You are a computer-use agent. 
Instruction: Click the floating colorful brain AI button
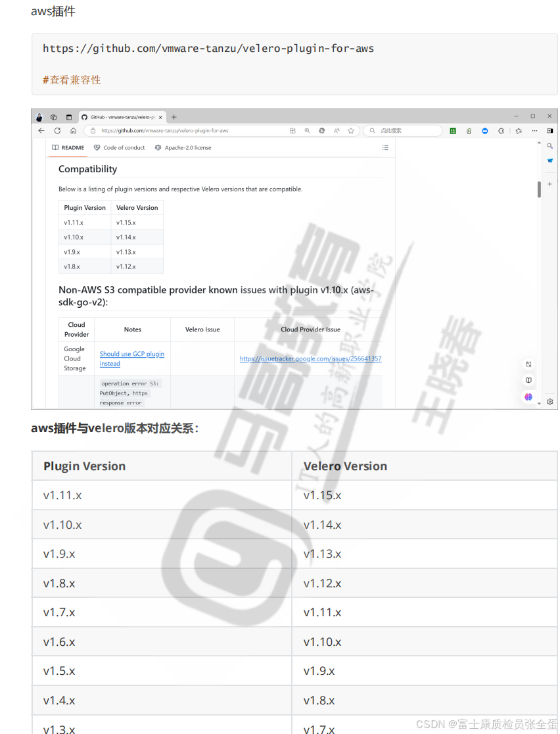pyautogui.click(x=528, y=397)
